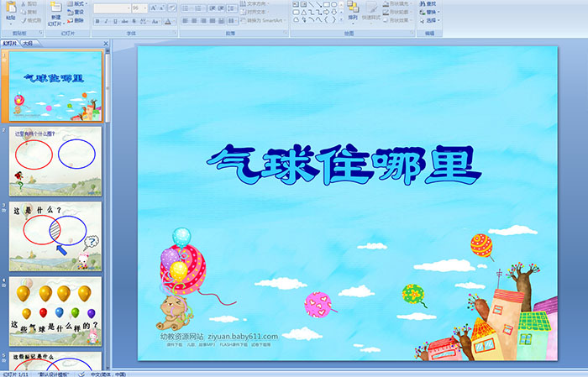Click the increase font size icon
The image size is (588, 377).
tap(152, 8)
